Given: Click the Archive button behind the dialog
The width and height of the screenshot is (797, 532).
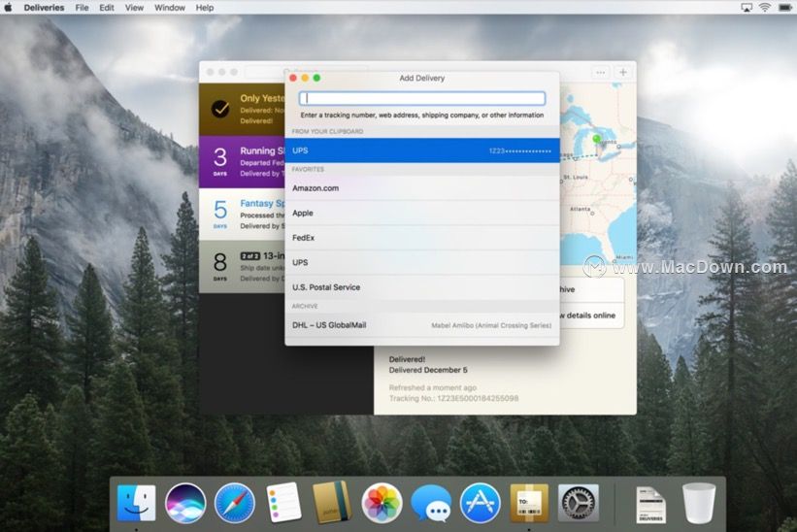Looking at the screenshot, I should [x=591, y=289].
